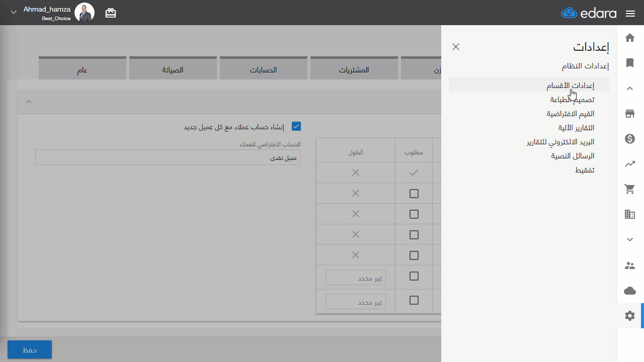
Task: Expand the user account dropdown arrow
Action: 14,12
